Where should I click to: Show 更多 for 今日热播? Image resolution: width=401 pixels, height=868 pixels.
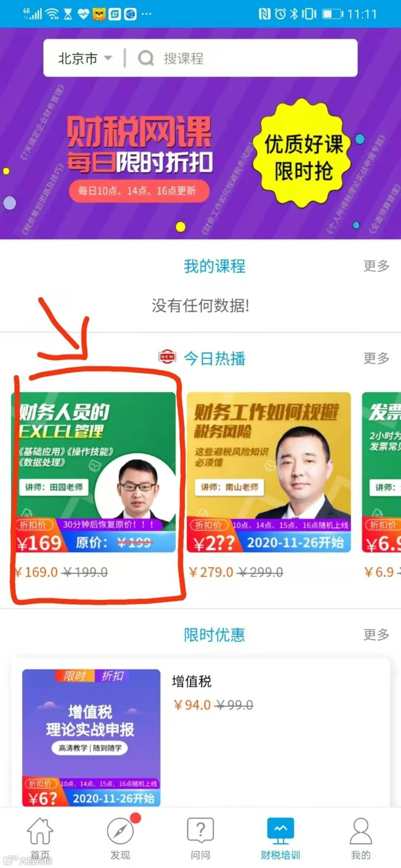(x=376, y=358)
